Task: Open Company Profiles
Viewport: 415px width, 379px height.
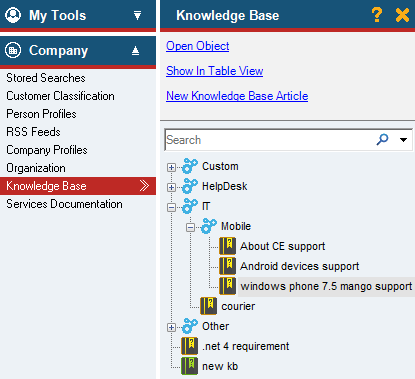Action: click(x=47, y=150)
